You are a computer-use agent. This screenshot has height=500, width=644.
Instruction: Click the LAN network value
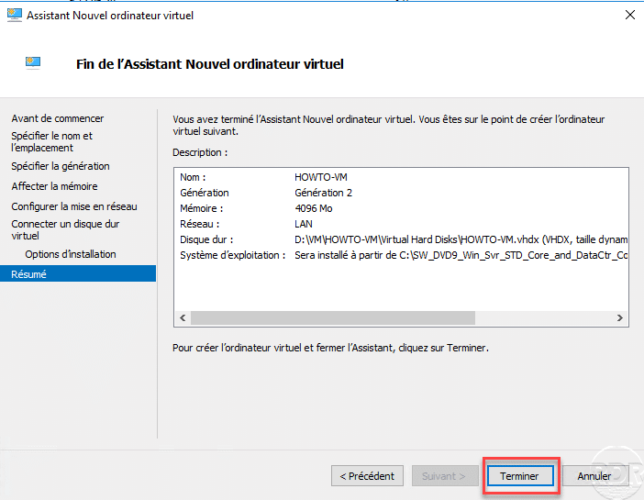point(304,224)
